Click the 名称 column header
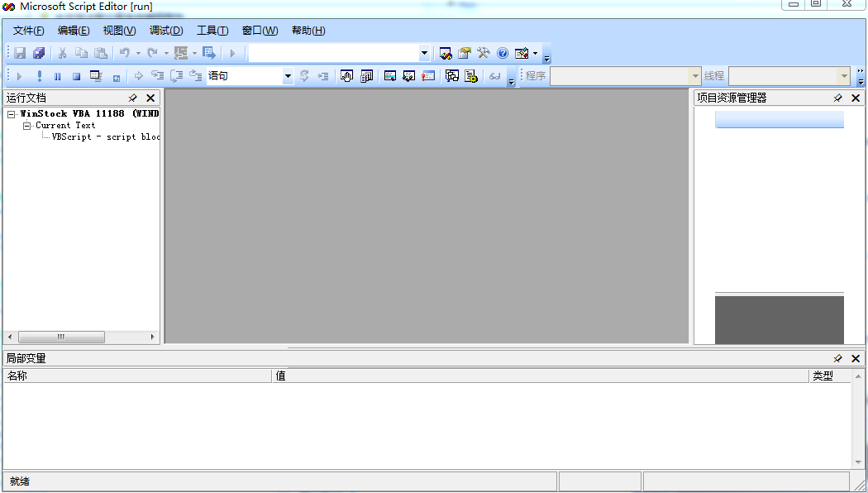Viewport: 868px width, 493px height. [137, 376]
